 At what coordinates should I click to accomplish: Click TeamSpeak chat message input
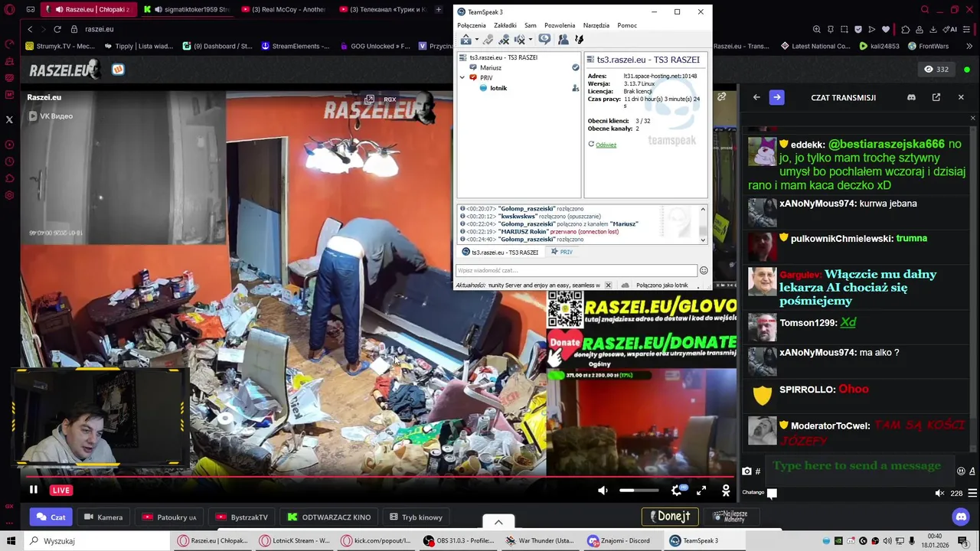pos(577,270)
